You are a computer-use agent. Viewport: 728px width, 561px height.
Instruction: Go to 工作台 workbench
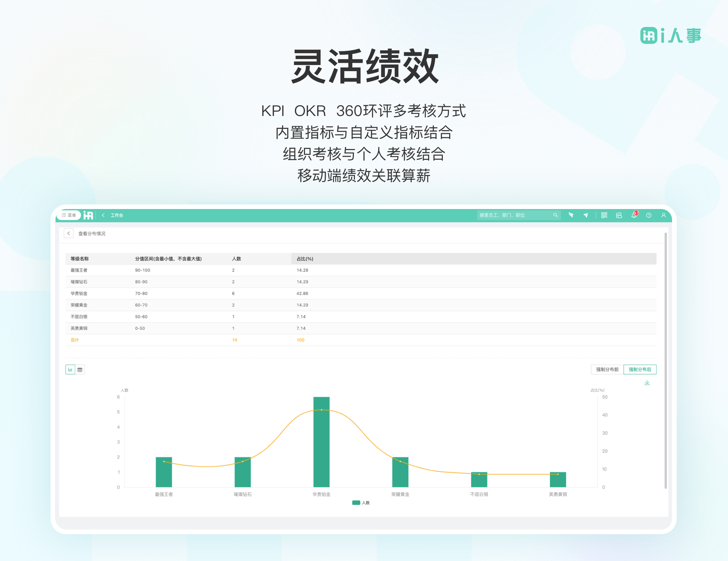pos(117,215)
